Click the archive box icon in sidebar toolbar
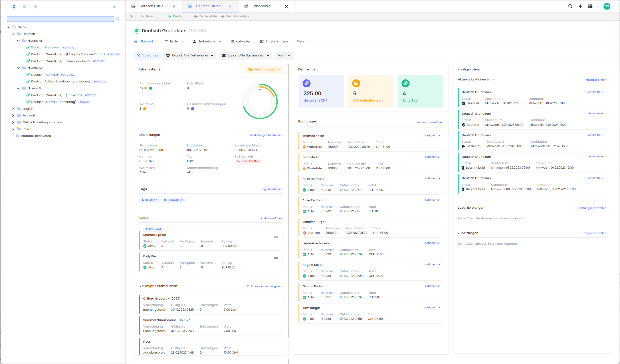This screenshot has width=620, height=364. click(x=24, y=7)
